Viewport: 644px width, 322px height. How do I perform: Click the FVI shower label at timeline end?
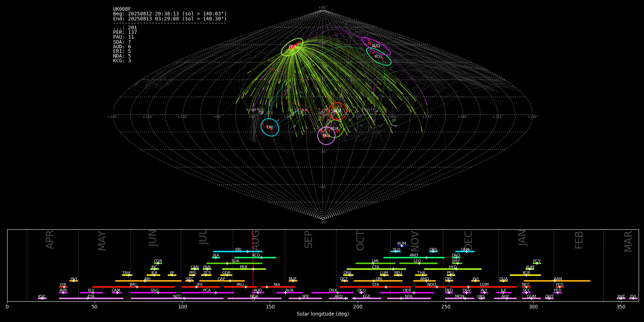[x=633, y=297]
